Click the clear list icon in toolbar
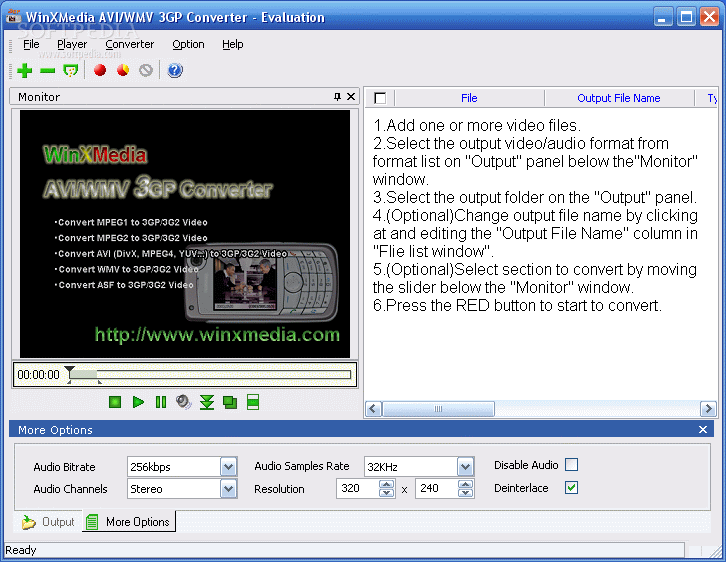This screenshot has width=726, height=562. point(70,70)
